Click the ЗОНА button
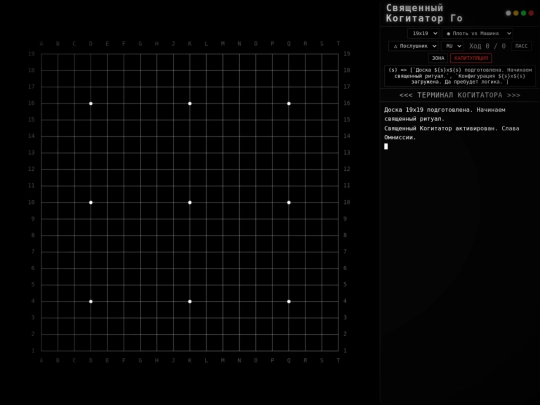The height and width of the screenshot is (405, 540). pyautogui.click(x=438, y=58)
